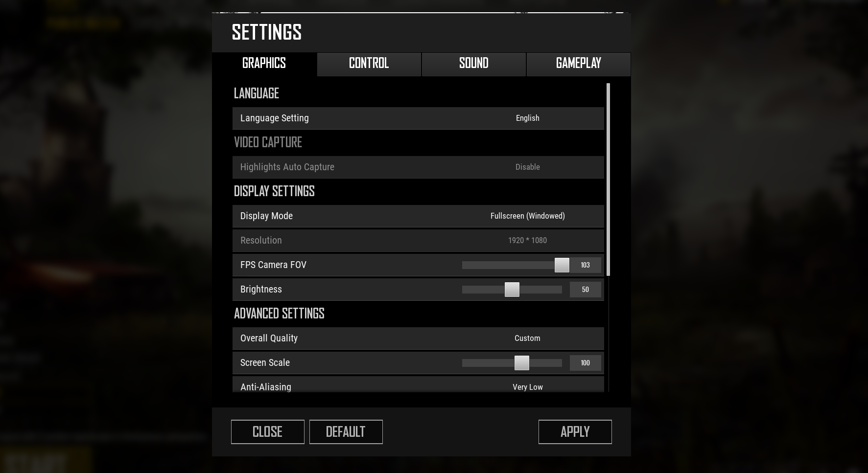This screenshot has height=473, width=868.
Task: Open the Overall Quality dropdown set to Custom
Action: (x=527, y=338)
